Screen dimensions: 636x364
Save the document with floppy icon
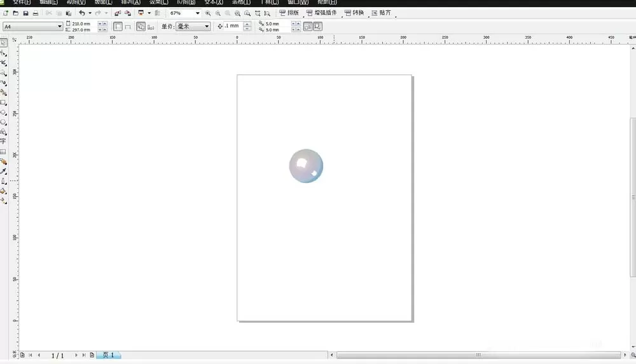(25, 13)
